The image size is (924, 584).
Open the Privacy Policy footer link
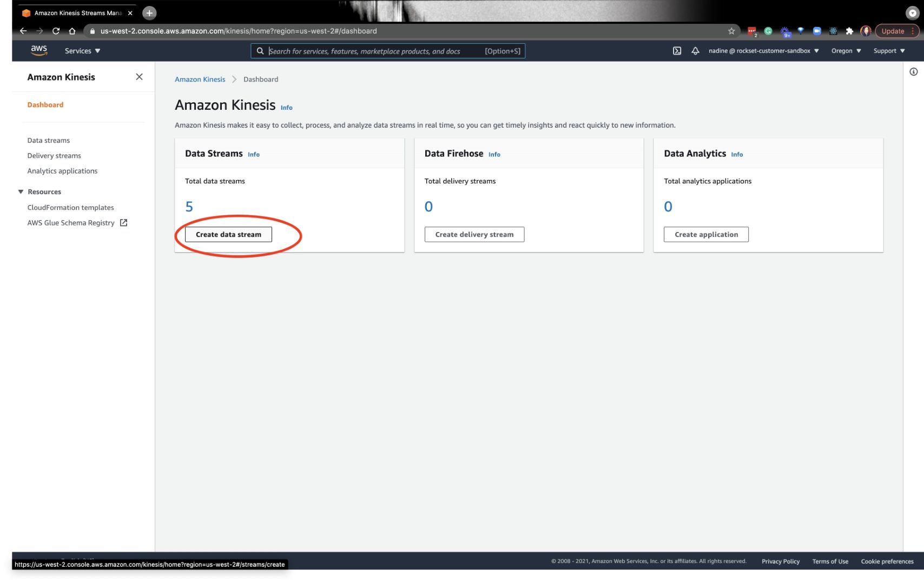tap(781, 561)
